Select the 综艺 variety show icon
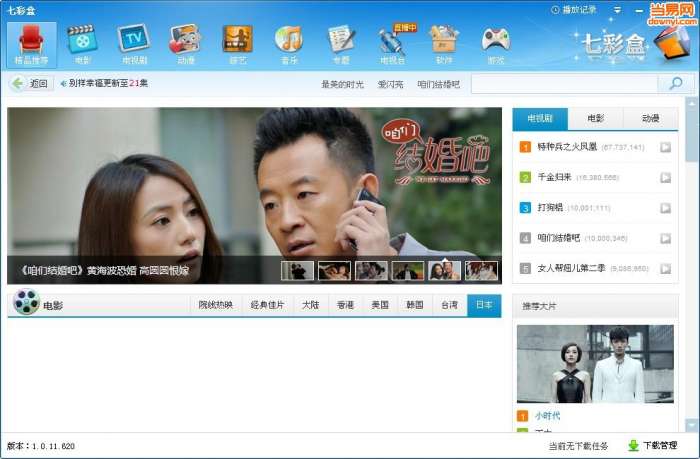700x459 pixels. coord(238,45)
